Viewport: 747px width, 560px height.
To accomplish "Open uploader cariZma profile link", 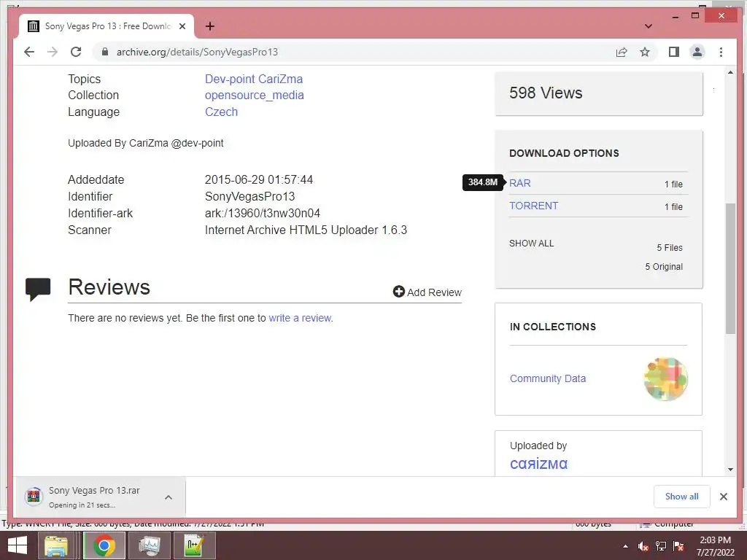I will click(538, 464).
